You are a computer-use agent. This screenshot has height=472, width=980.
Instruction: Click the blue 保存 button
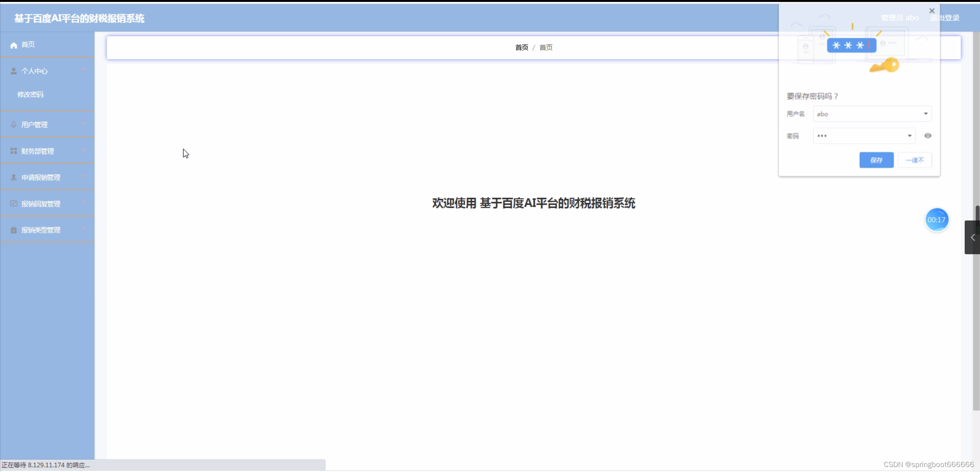(x=876, y=160)
